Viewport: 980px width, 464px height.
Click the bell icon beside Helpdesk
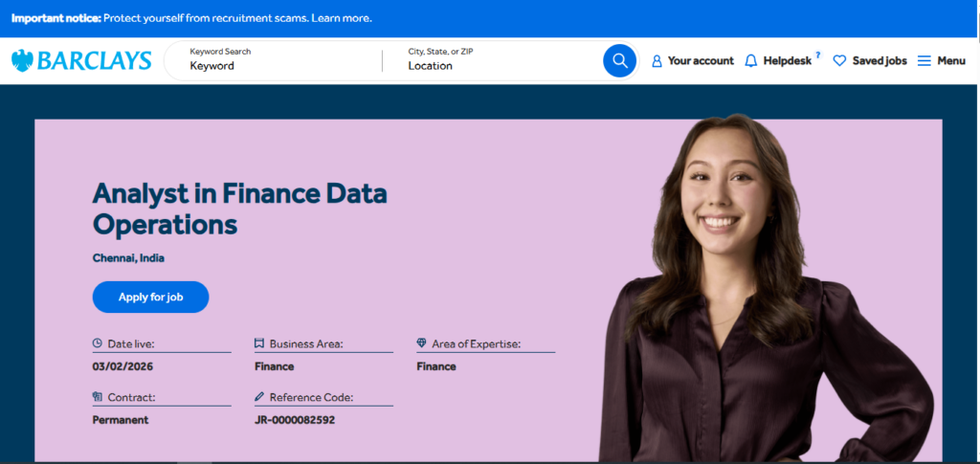point(750,61)
